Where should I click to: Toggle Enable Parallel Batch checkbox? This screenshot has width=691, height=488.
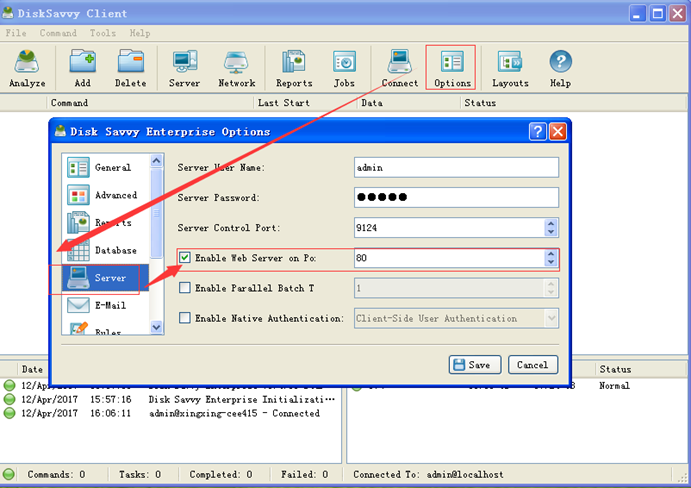tap(185, 288)
